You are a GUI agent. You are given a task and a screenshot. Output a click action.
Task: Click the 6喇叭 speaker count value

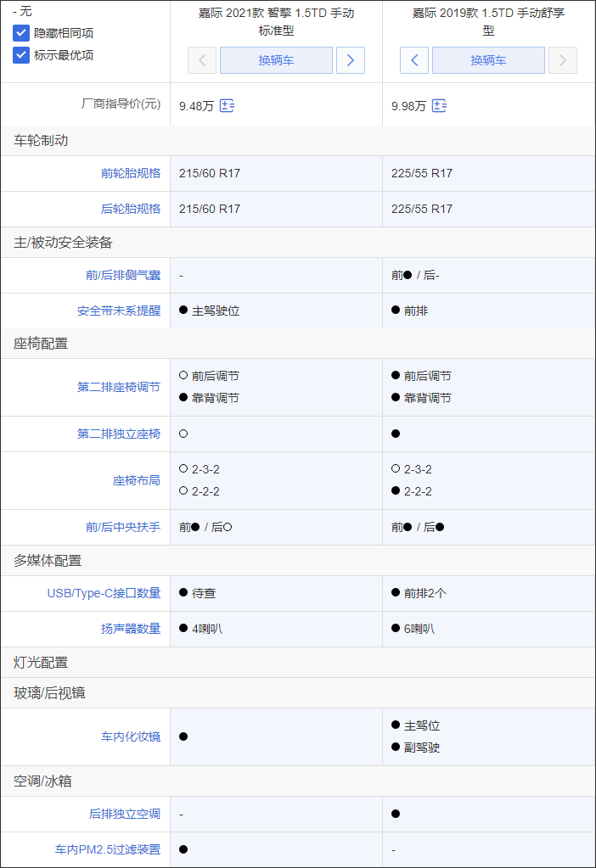point(419,629)
